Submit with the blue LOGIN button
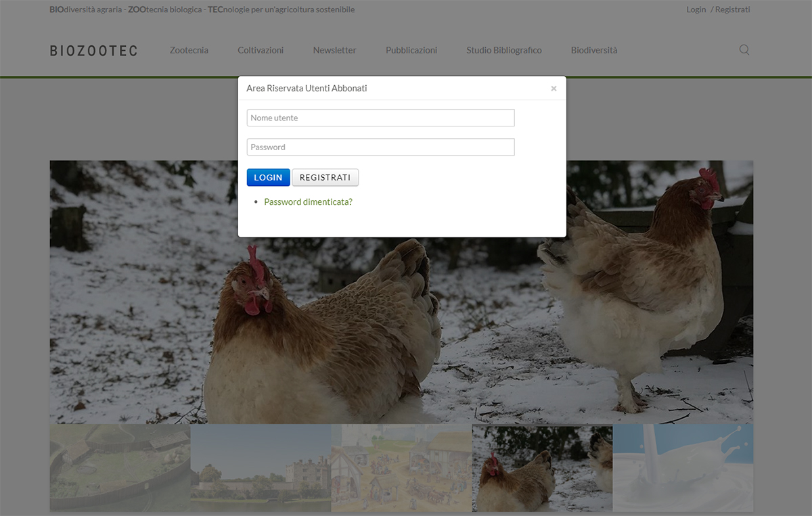 coord(269,177)
